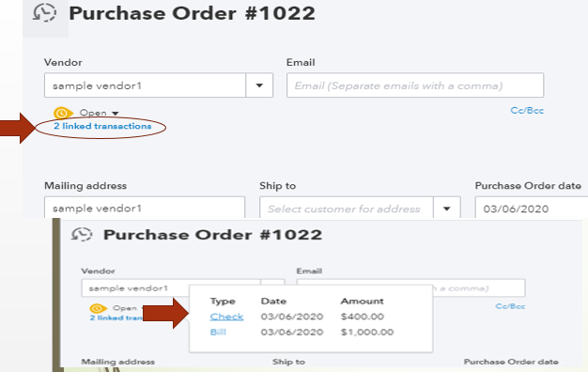Click the top Email address input field
This screenshot has height=372, width=588.
(415, 85)
